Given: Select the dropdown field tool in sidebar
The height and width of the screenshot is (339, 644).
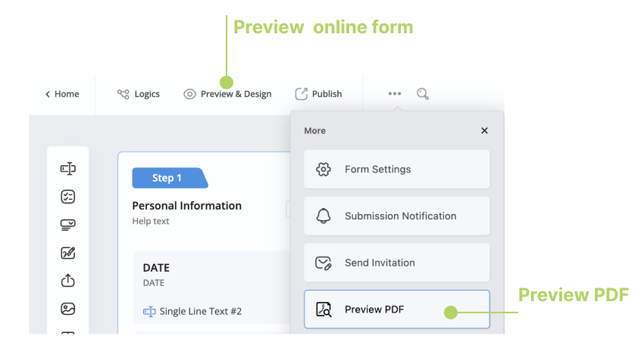Looking at the screenshot, I should tap(67, 225).
